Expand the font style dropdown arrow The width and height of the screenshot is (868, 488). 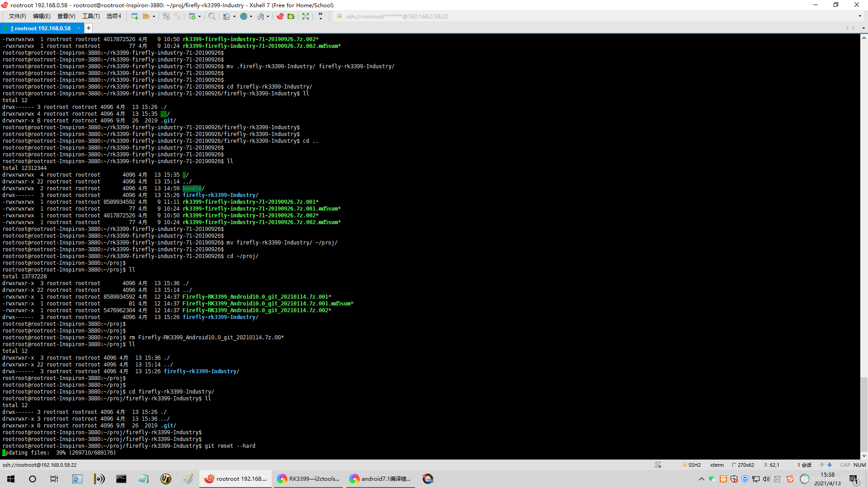[268, 16]
